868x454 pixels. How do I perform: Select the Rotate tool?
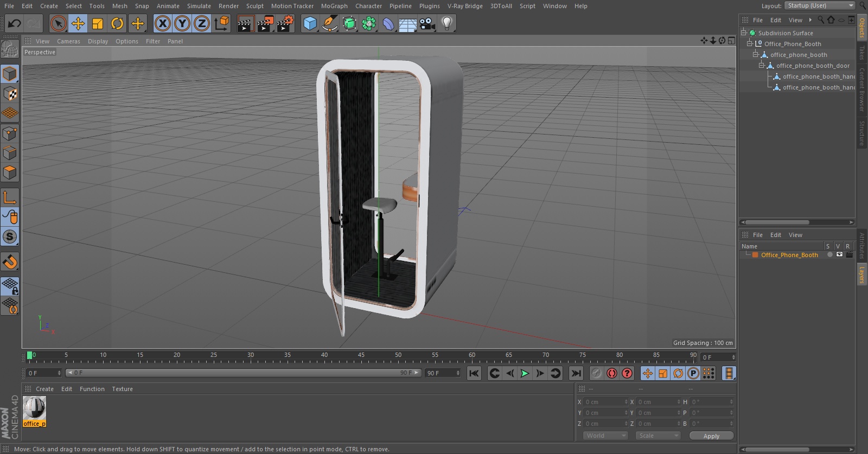click(117, 23)
